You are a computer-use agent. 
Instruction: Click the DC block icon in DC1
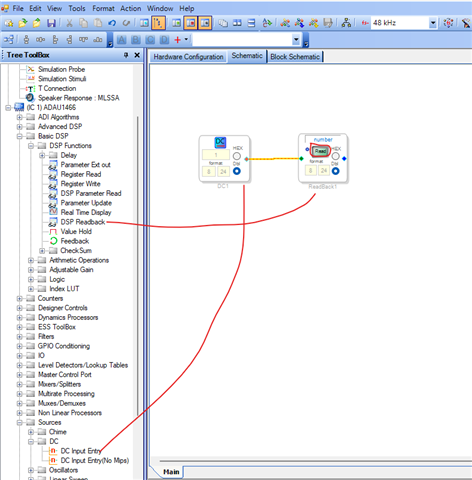coord(220,142)
